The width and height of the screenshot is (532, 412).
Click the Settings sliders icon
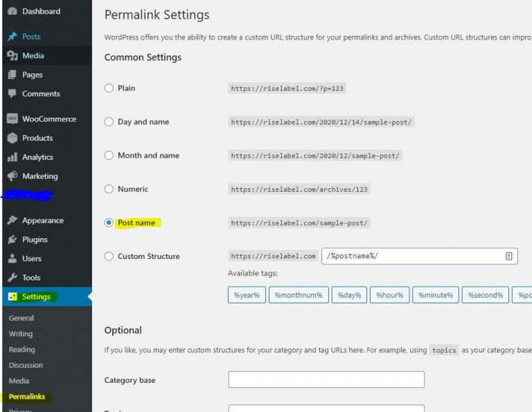coord(12,296)
